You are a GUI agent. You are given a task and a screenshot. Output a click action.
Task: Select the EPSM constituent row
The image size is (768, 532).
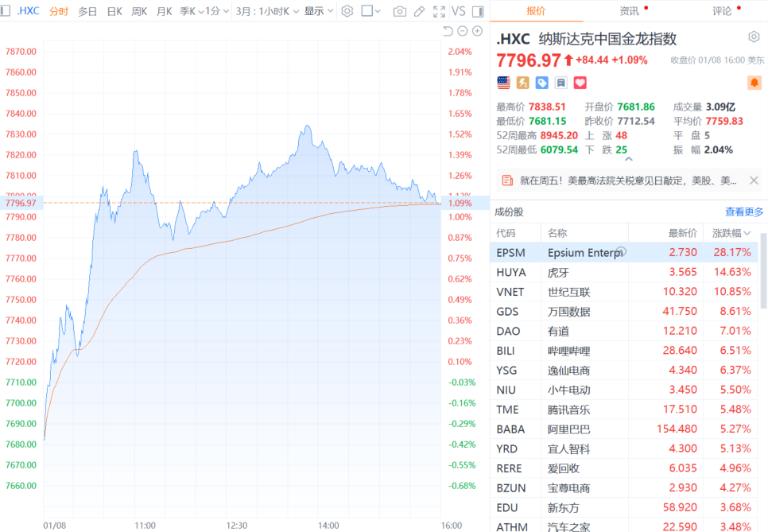pos(624,252)
